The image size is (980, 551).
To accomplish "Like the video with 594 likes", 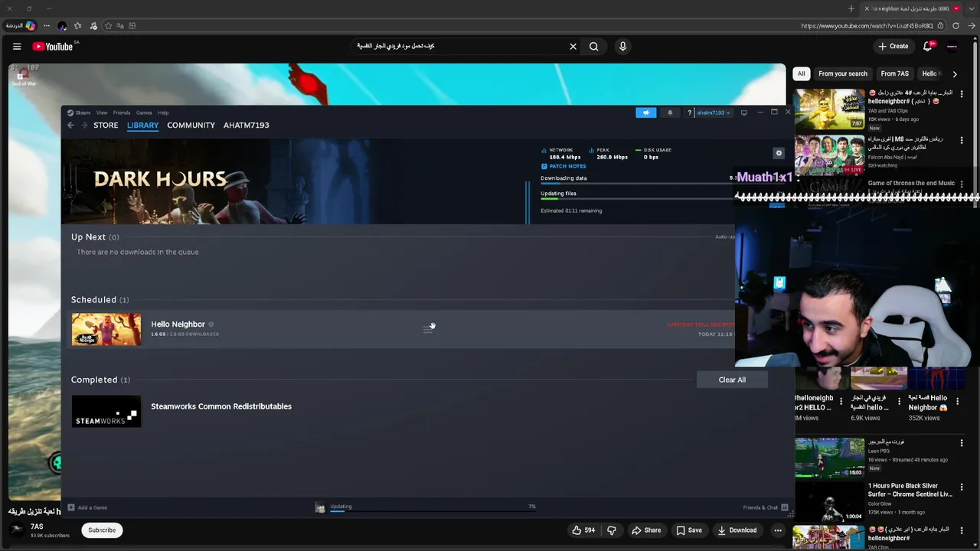I will (583, 530).
